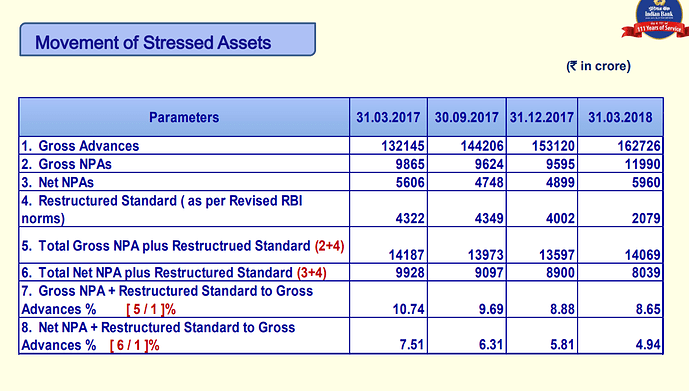Select the ₹ in crore unit label
Screen dimensions: 689x391
point(598,66)
